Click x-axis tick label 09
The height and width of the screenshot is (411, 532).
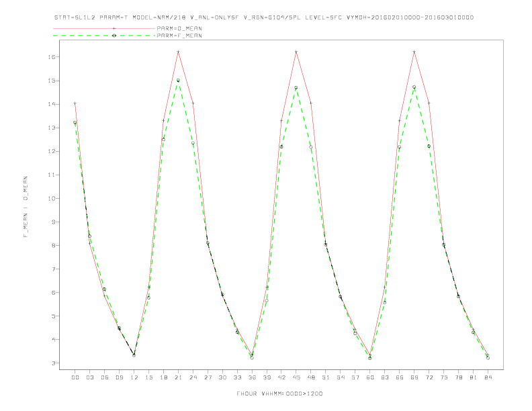click(x=119, y=377)
